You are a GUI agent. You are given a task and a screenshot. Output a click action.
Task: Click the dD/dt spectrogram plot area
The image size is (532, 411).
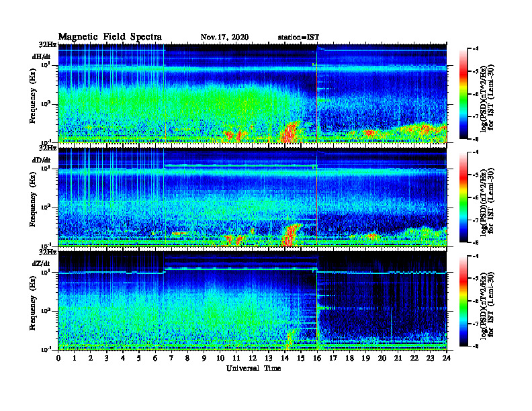tap(253, 197)
